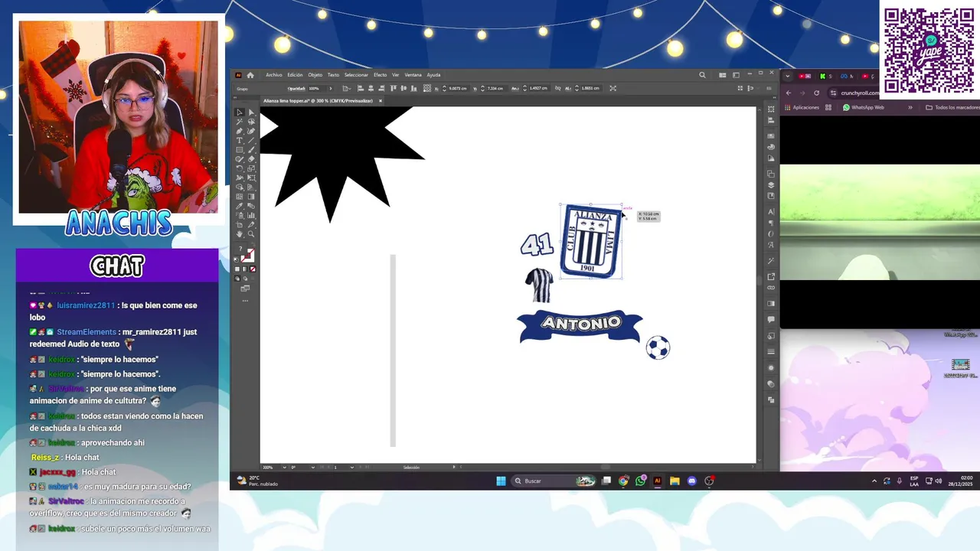The height and width of the screenshot is (551, 980).
Task: Change screen mode button
Action: (x=245, y=288)
